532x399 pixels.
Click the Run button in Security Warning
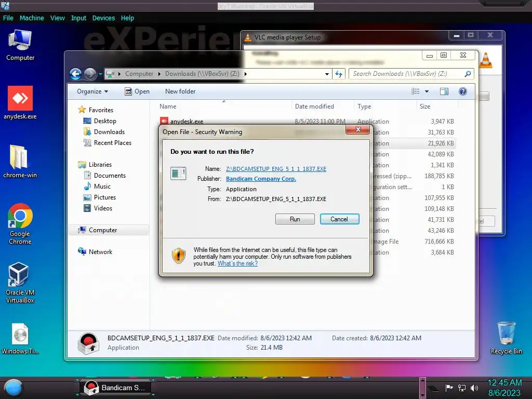pyautogui.click(x=295, y=219)
